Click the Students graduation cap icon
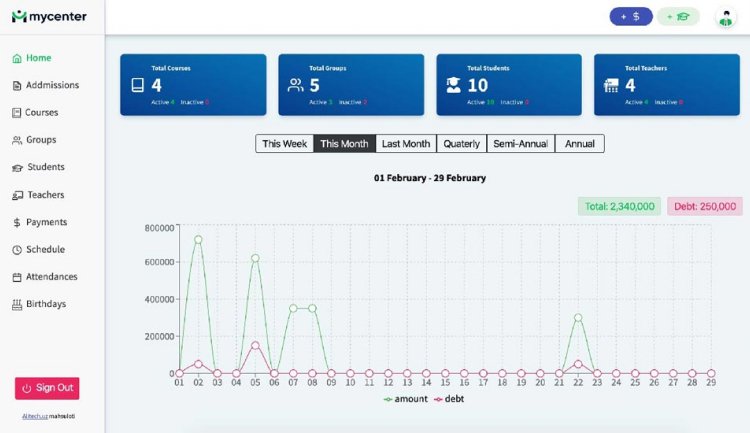 pos(17,168)
